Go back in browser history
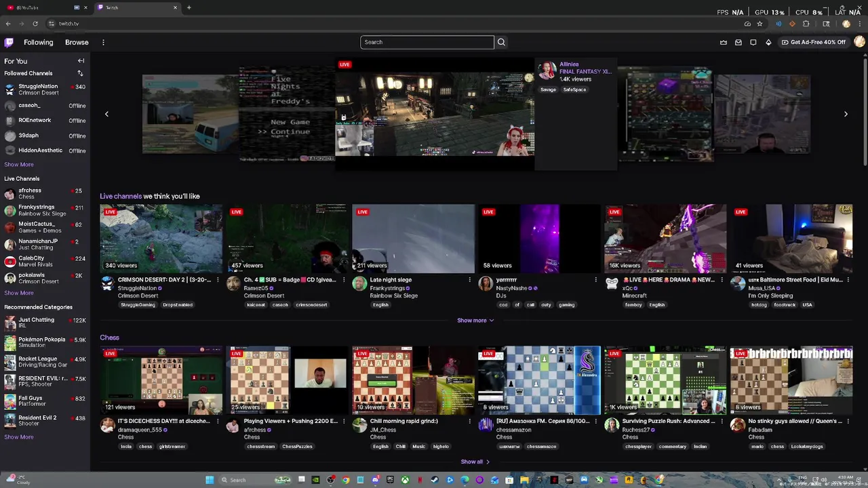The image size is (868, 488). pyautogui.click(x=8, y=24)
